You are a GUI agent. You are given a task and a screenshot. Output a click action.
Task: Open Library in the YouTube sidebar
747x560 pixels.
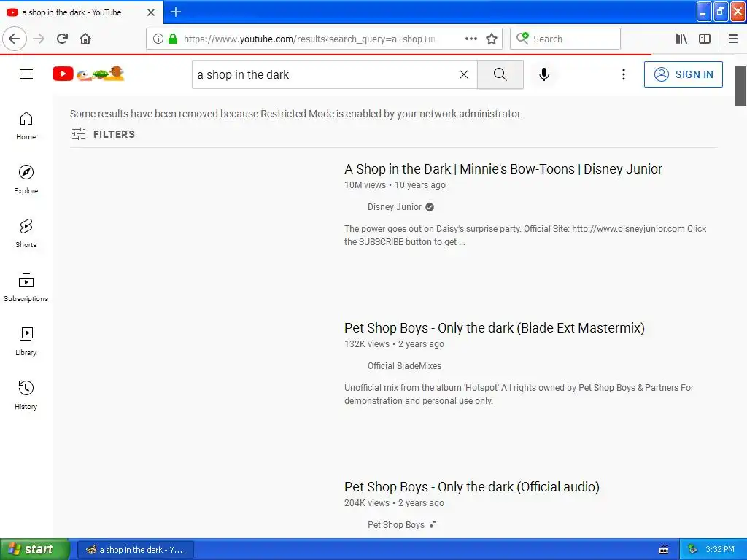tap(26, 341)
